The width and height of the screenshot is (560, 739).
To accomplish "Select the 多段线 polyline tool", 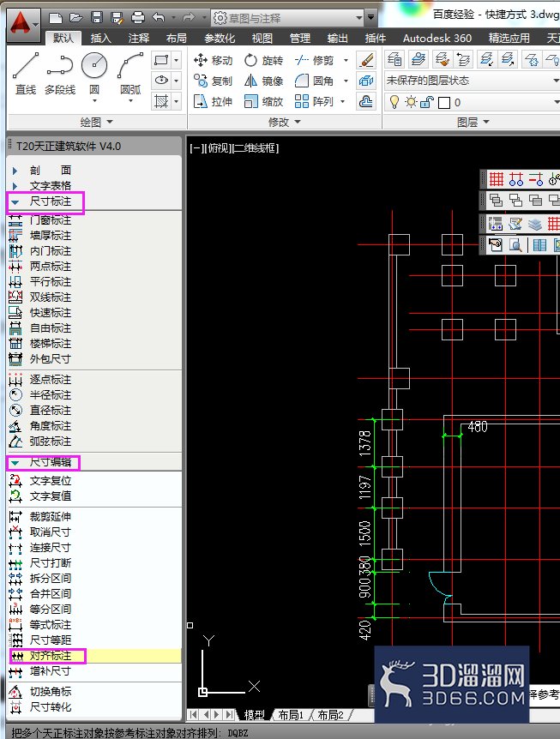I will coord(60,74).
